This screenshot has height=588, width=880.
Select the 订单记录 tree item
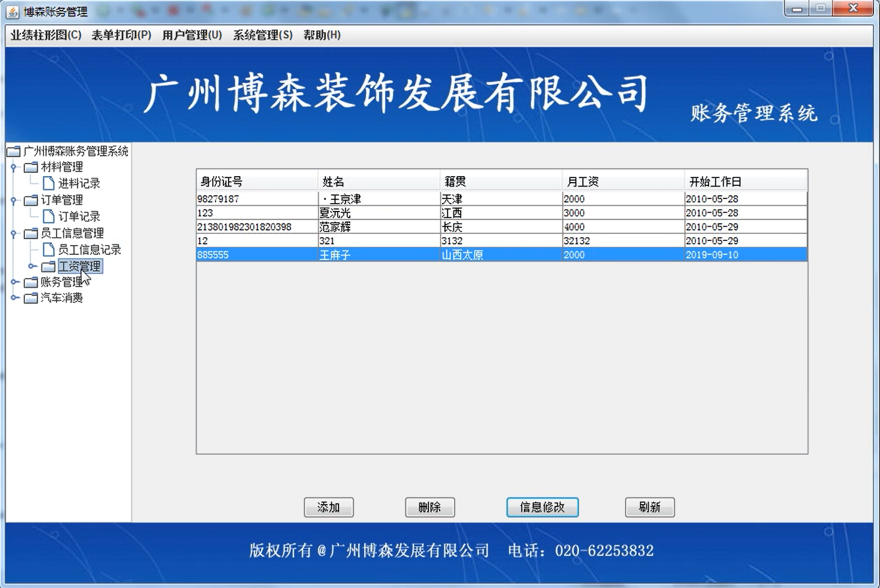(79, 216)
